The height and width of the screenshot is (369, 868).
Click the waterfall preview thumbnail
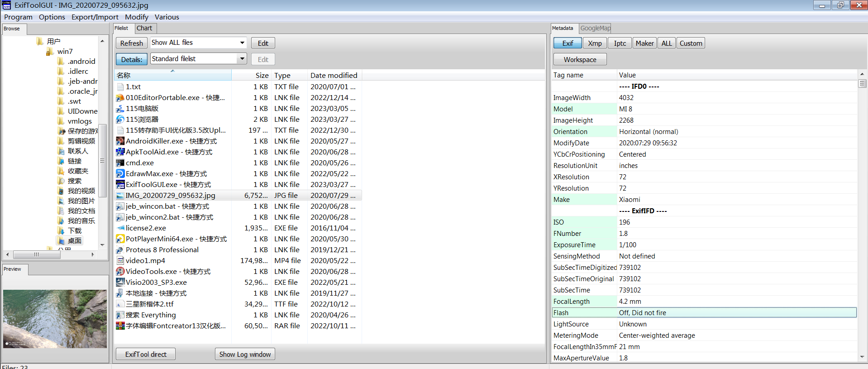pos(55,319)
